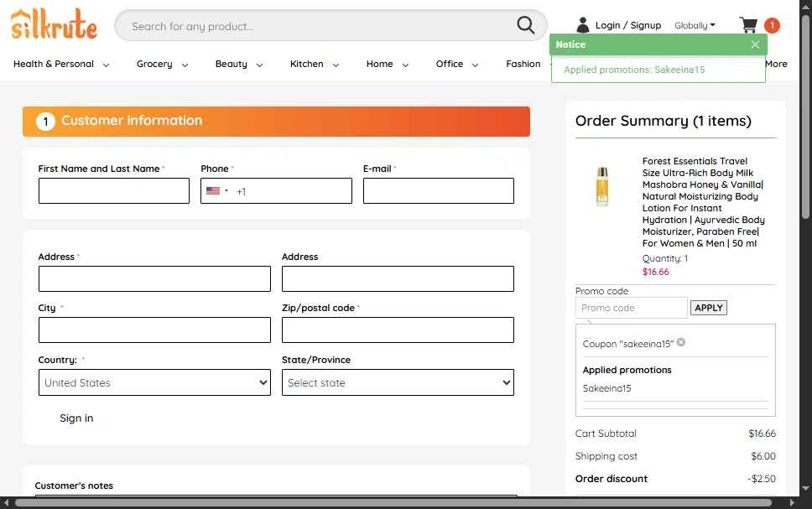Viewport: 812px width, 509px height.
Task: Click the search magnifier icon
Action: (x=526, y=25)
